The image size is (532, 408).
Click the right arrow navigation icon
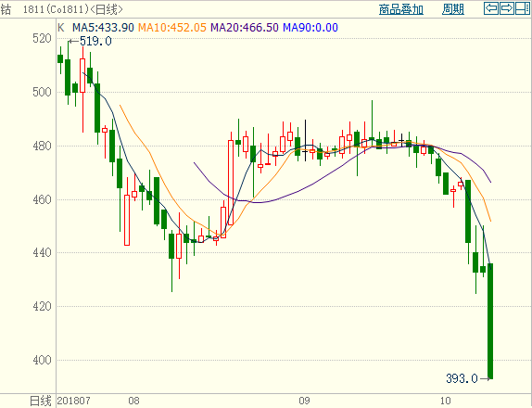click(507, 8)
